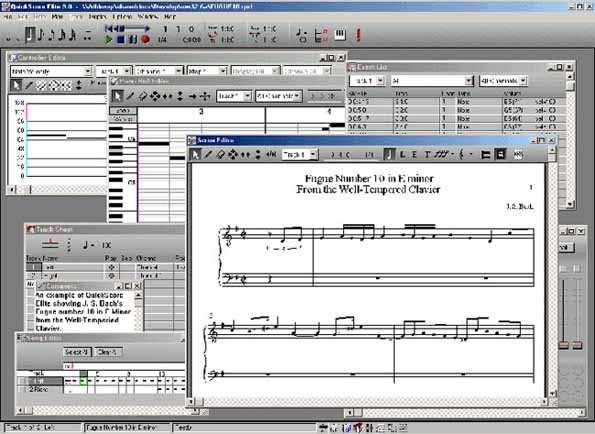595x434 pixels.
Task: Select the eraser tool in Piano Roll Editor
Action: (x=142, y=96)
